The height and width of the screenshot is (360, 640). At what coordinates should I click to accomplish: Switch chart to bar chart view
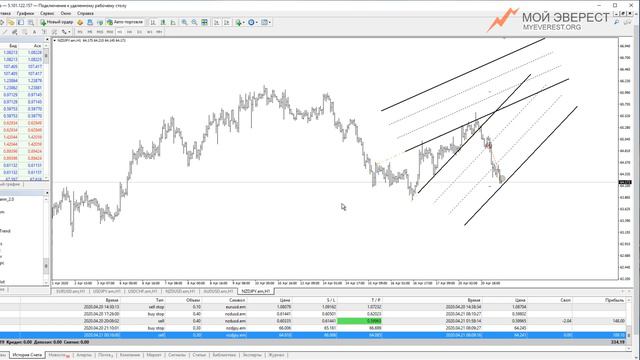pos(153,22)
